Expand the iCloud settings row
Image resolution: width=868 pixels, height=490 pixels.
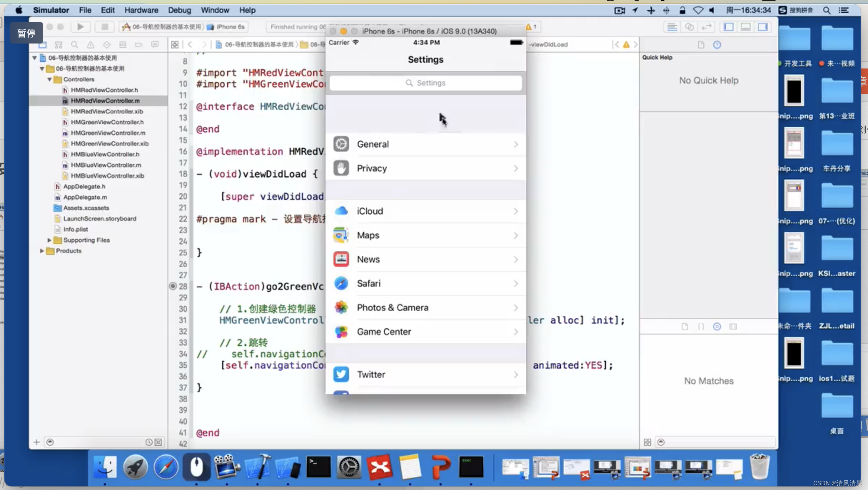pos(426,211)
